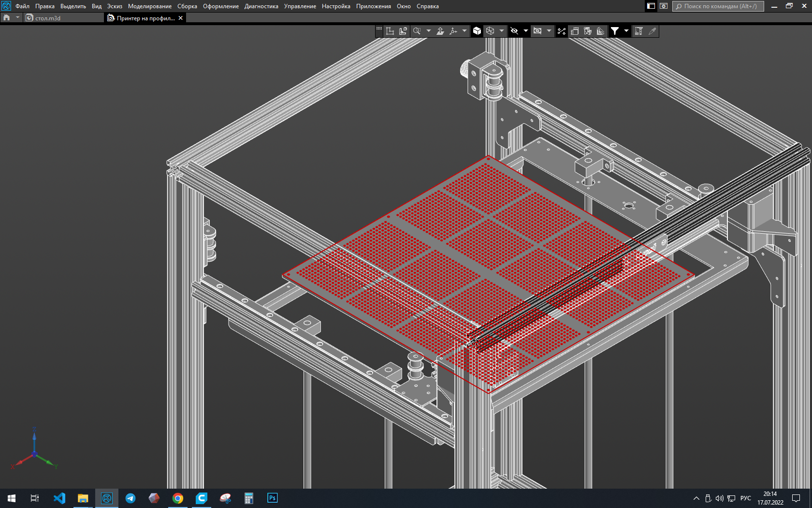Expand the dropdown beside wireframe cube
Image resolution: width=812 pixels, height=508 pixels.
click(502, 31)
